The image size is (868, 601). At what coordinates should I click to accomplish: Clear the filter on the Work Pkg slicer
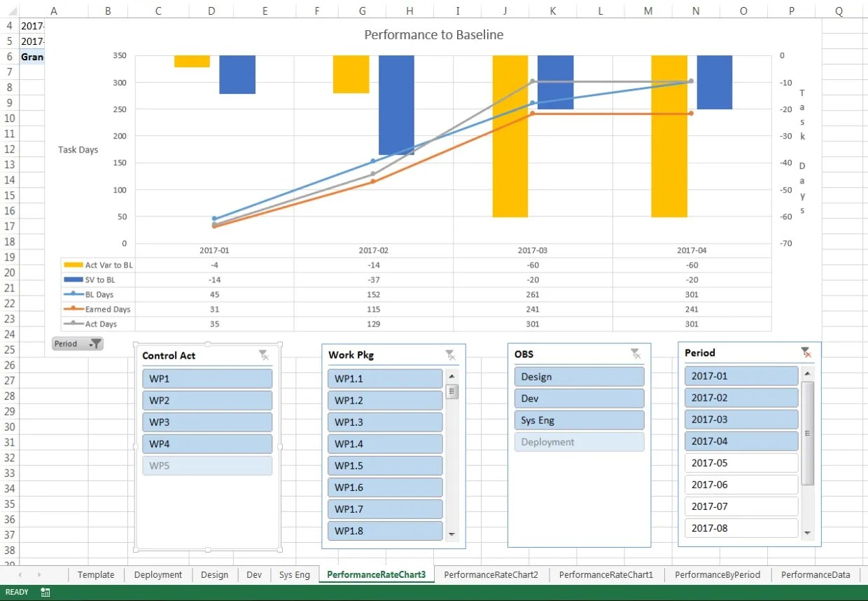click(x=451, y=354)
